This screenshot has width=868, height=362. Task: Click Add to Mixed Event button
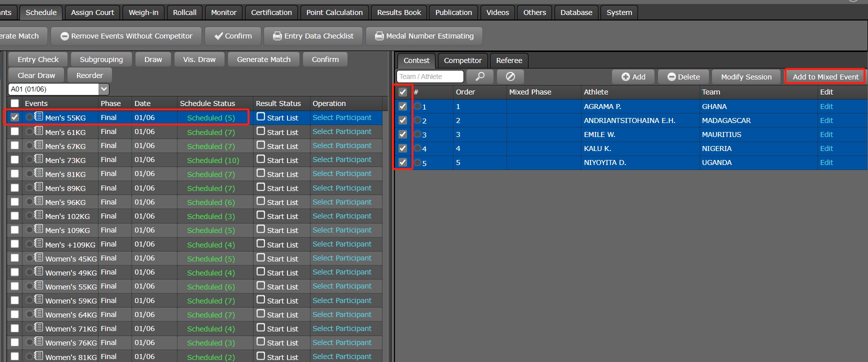(825, 77)
